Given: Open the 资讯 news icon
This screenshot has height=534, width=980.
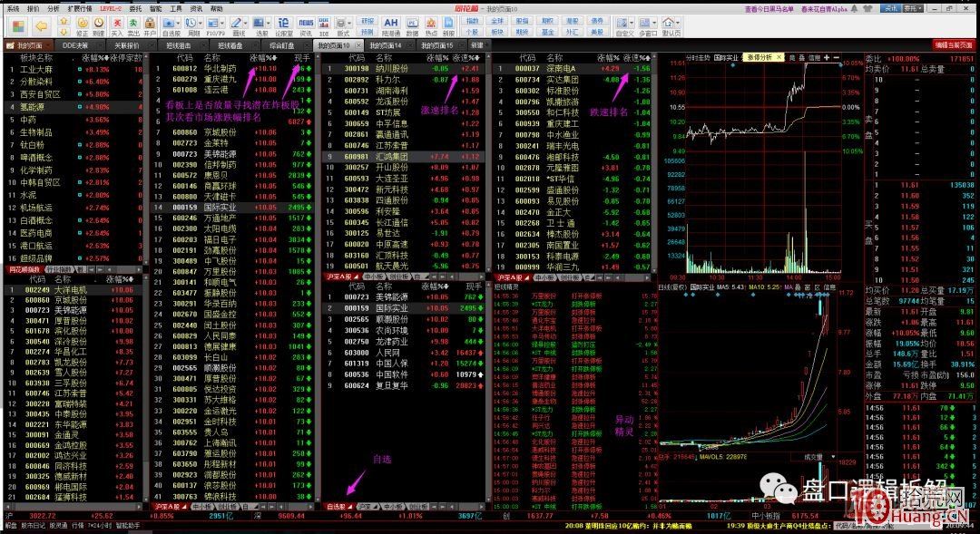Looking at the screenshot, I should [306, 24].
